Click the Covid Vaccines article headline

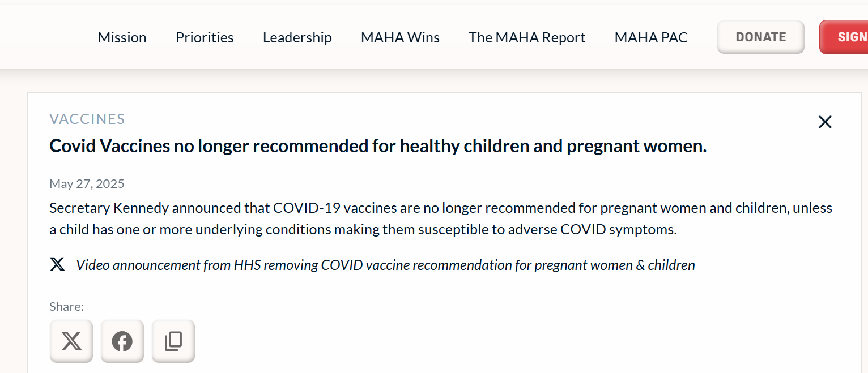coord(378,146)
